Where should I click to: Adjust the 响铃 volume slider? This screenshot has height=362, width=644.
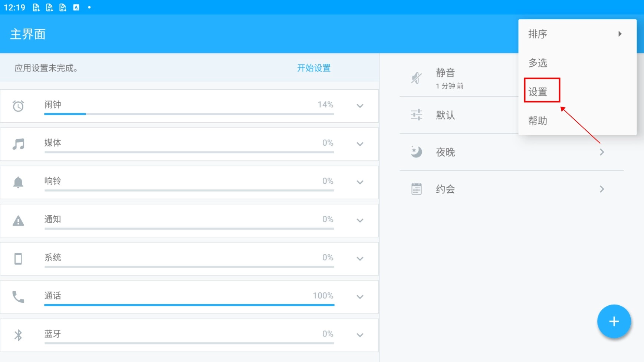(x=189, y=190)
